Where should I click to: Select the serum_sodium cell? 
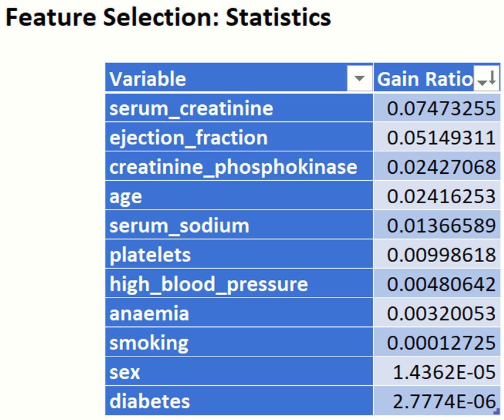pyautogui.click(x=179, y=226)
